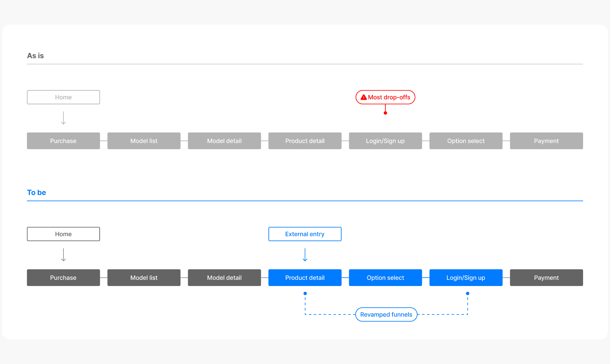The width and height of the screenshot is (610, 364).
Task: Click the As is section heading
Action: 36,56
